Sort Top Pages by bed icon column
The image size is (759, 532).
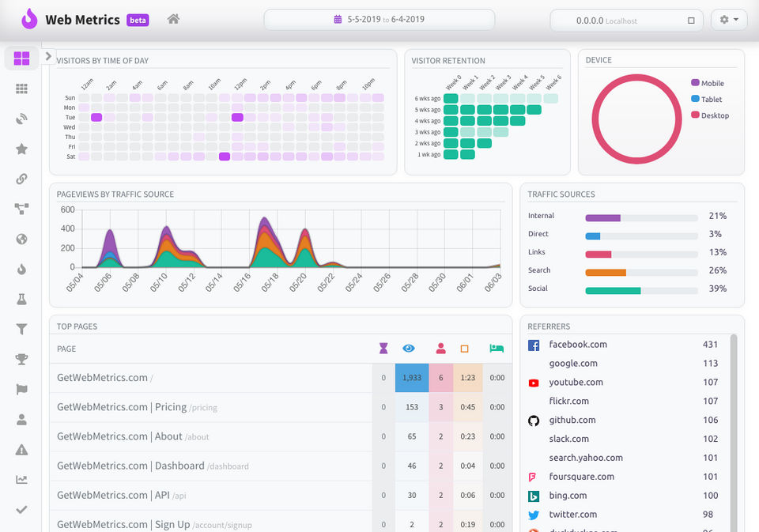point(497,349)
